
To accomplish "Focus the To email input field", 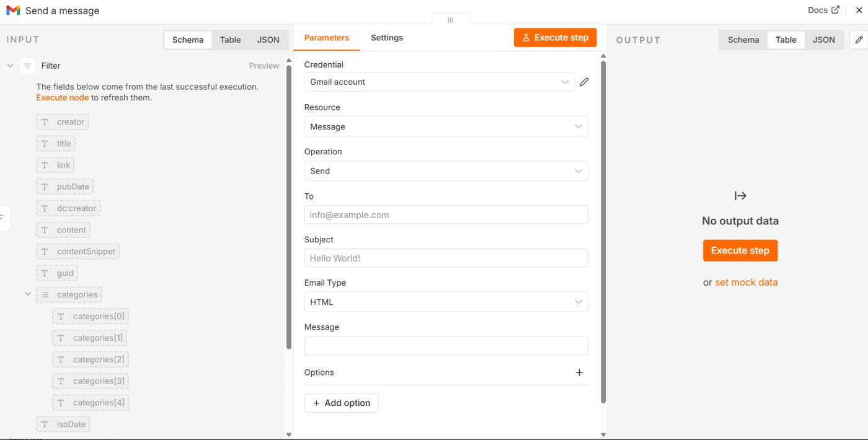I will point(446,215).
